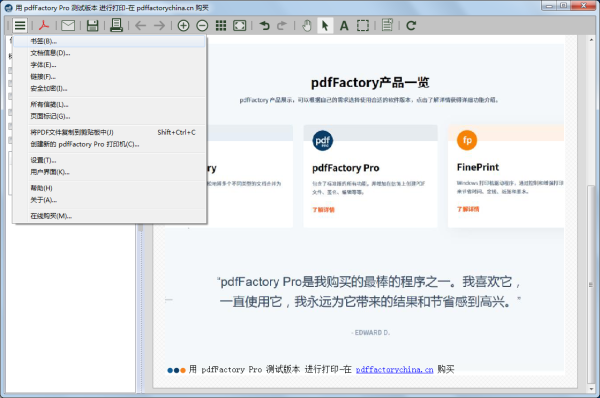Click the red Acrobat PDF icon
The image size is (600, 398).
click(44, 26)
